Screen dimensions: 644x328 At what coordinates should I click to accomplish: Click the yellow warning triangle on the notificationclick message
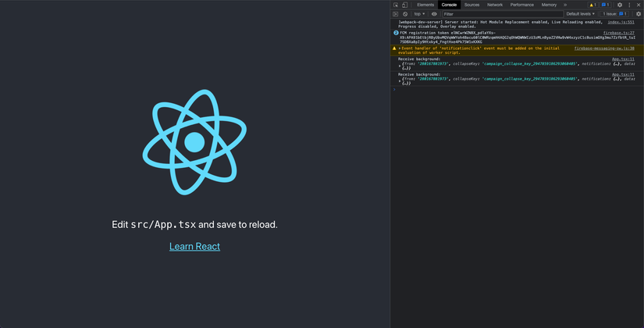[394, 48]
